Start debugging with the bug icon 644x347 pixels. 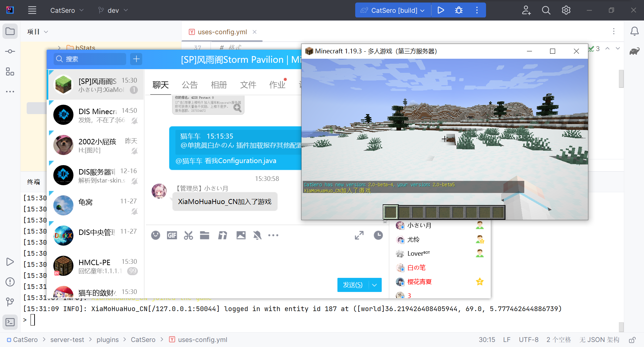[x=459, y=10]
